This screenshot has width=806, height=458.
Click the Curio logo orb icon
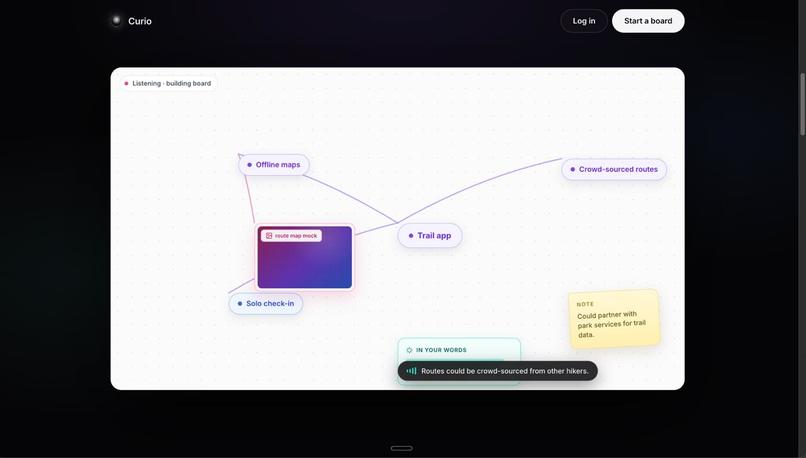(x=116, y=21)
